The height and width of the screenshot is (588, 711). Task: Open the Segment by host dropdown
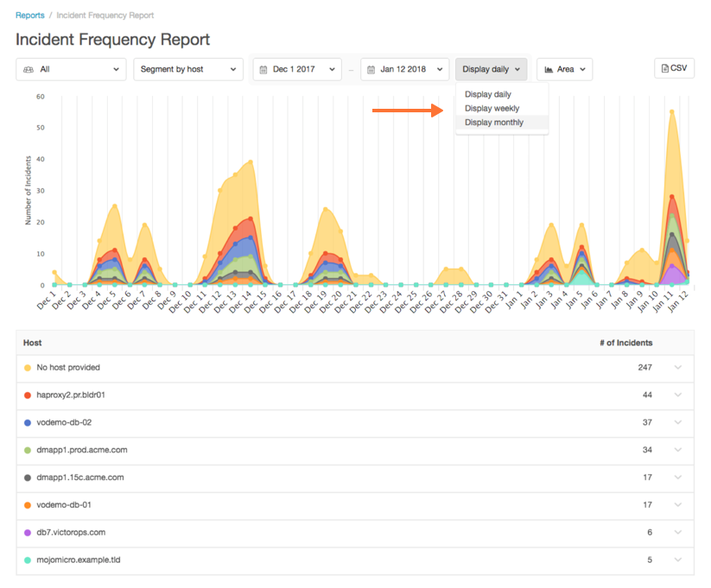187,68
